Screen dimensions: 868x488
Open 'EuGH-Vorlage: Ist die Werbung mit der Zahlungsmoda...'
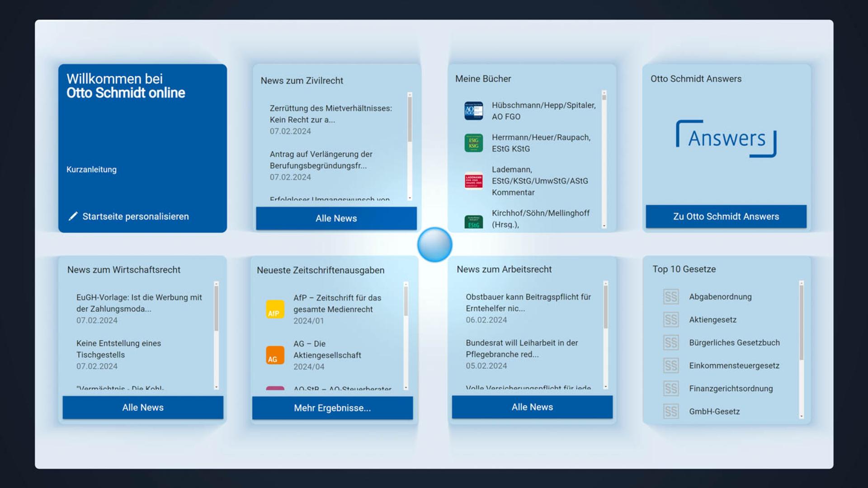click(139, 303)
